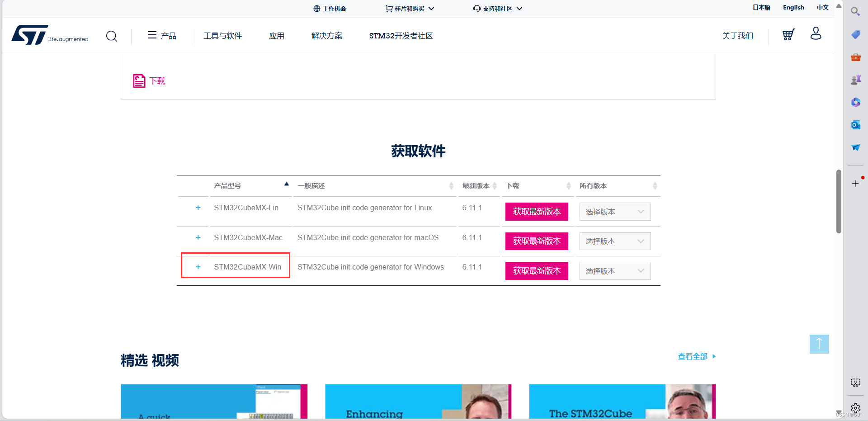This screenshot has height=421, width=868.
Task: Open the blue paper plane sidebar icon
Action: (x=855, y=147)
